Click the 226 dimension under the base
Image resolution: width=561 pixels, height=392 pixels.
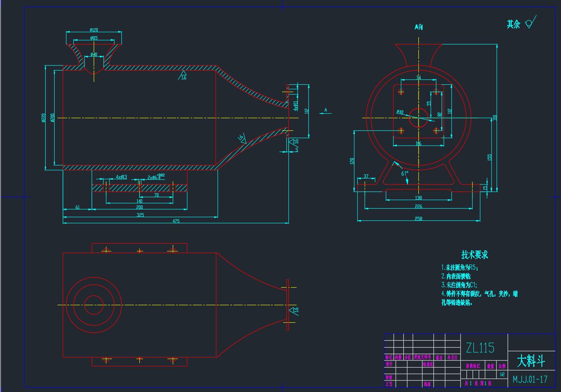418,207
